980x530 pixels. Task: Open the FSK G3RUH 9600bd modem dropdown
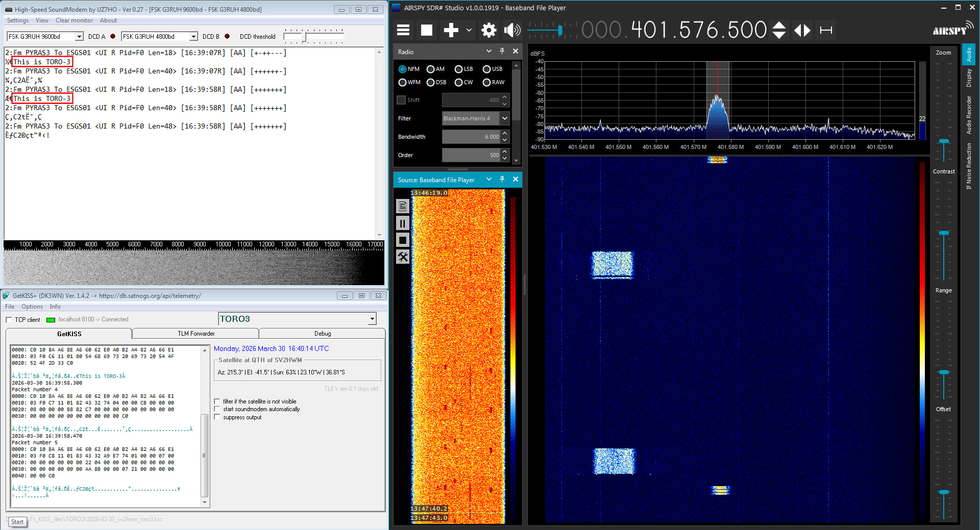(x=79, y=37)
